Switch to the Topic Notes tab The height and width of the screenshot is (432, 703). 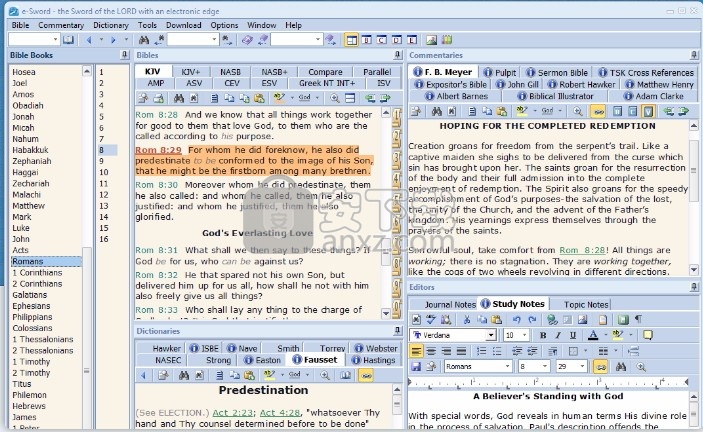pos(581,304)
